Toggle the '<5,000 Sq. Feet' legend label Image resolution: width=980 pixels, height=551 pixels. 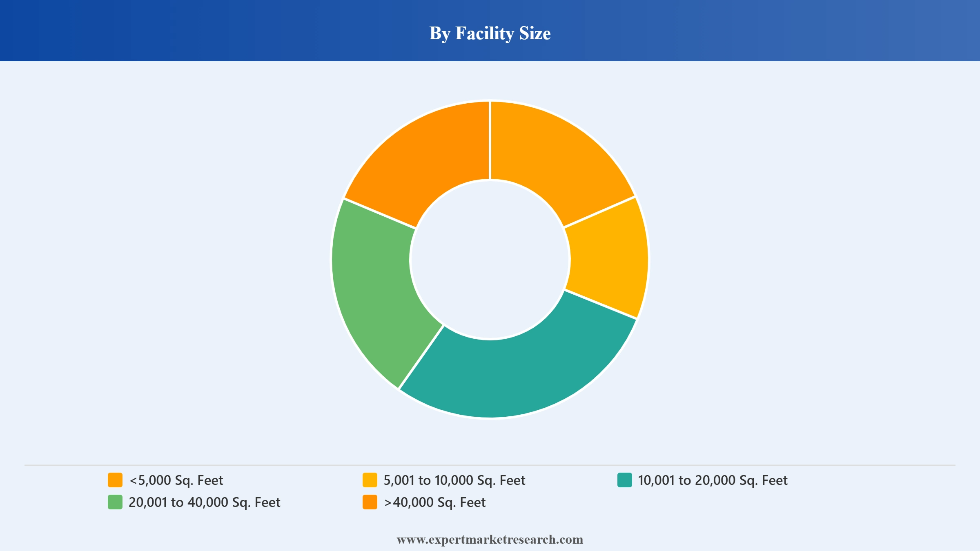tap(176, 480)
